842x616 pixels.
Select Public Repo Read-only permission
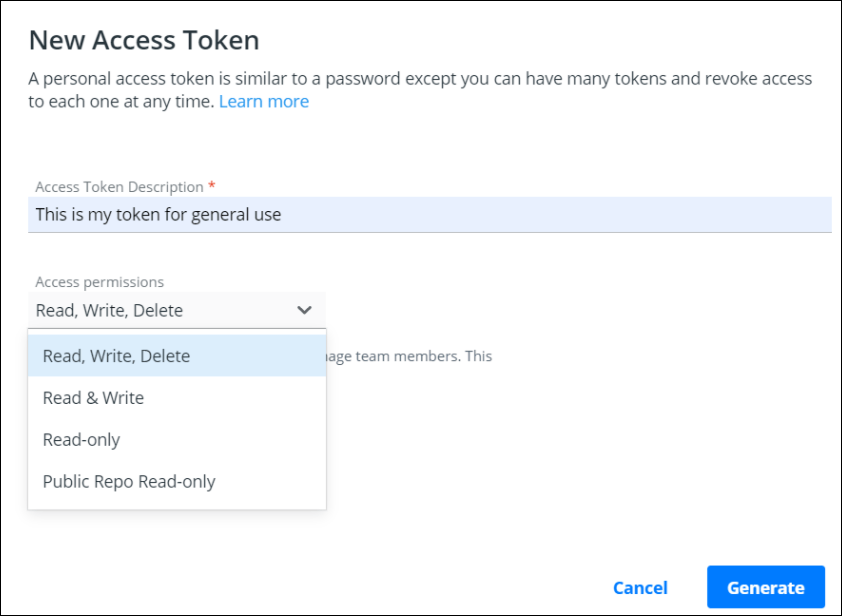[x=128, y=481]
